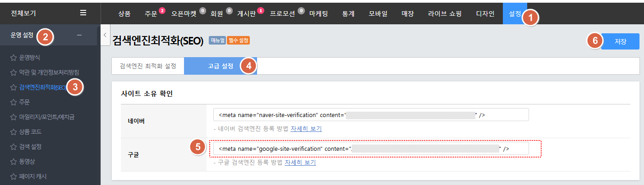Open 자세히 보기 link for 네이버 등록 방법
Image resolution: width=644 pixels, height=185 pixels.
tap(306, 129)
